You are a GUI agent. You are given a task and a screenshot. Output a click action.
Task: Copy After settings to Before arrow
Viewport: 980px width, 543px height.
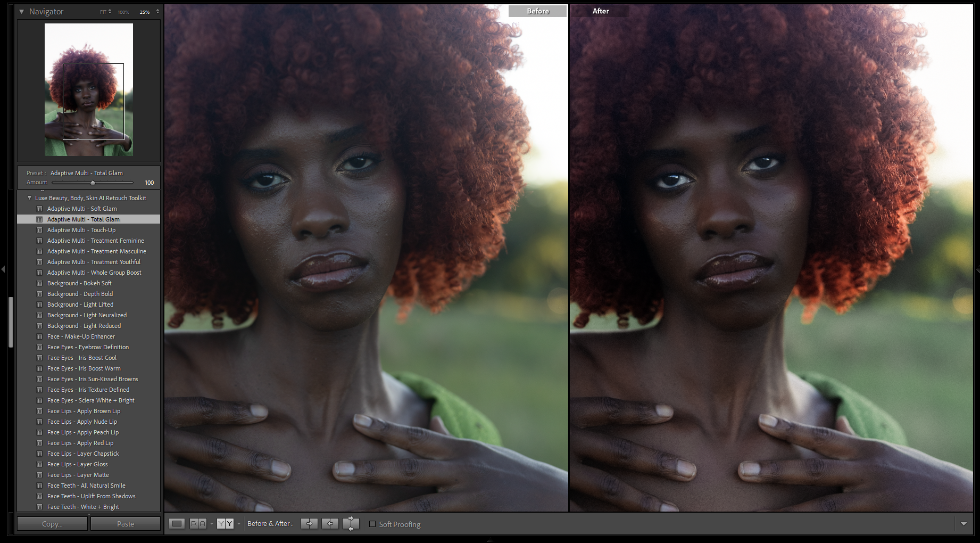pyautogui.click(x=330, y=524)
